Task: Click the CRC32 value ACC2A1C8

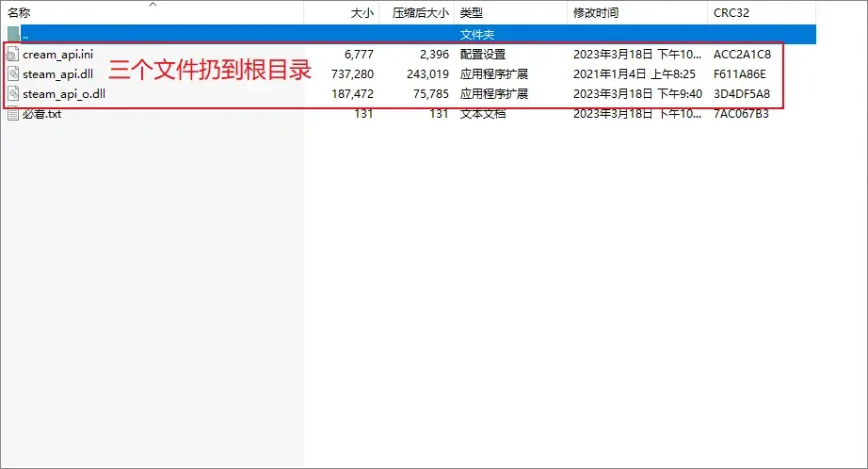Action: pyautogui.click(x=742, y=55)
